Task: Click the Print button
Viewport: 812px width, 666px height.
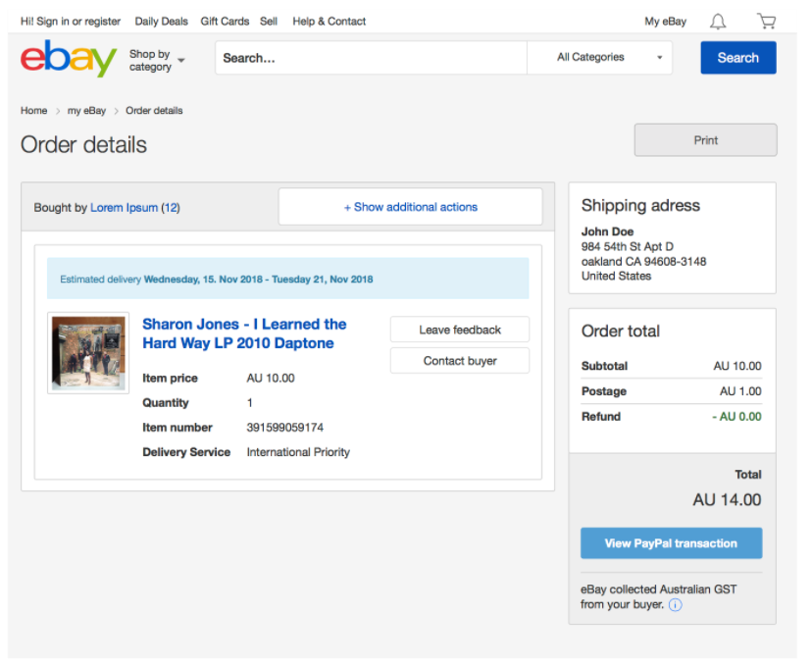Action: (x=705, y=140)
